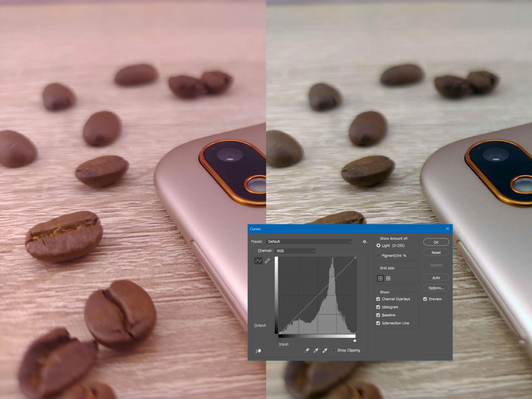Image resolution: width=532 pixels, height=399 pixels.
Task: Click the OK button to apply curves
Action: pyautogui.click(x=436, y=242)
